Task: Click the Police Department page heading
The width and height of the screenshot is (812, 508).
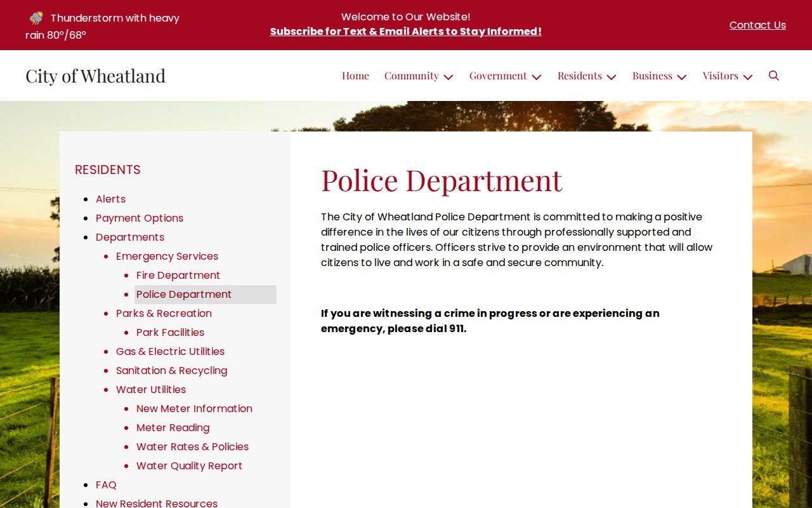Action: tap(442, 180)
